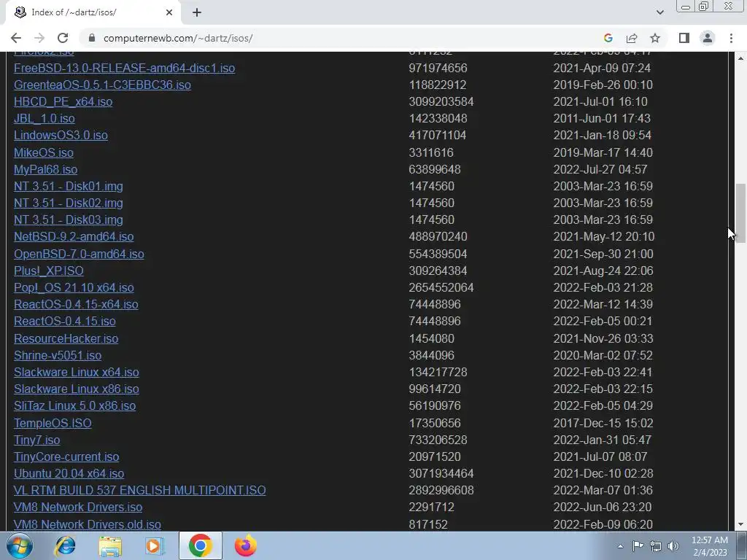Download Slackware Linux x64.iso
747x560 pixels.
[x=76, y=372]
